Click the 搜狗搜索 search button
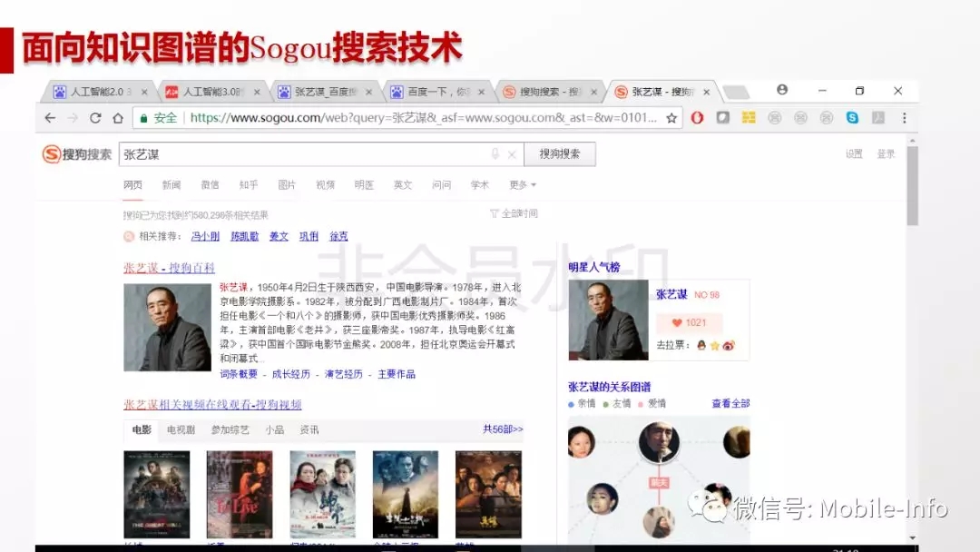This screenshot has width=980, height=552. [559, 153]
